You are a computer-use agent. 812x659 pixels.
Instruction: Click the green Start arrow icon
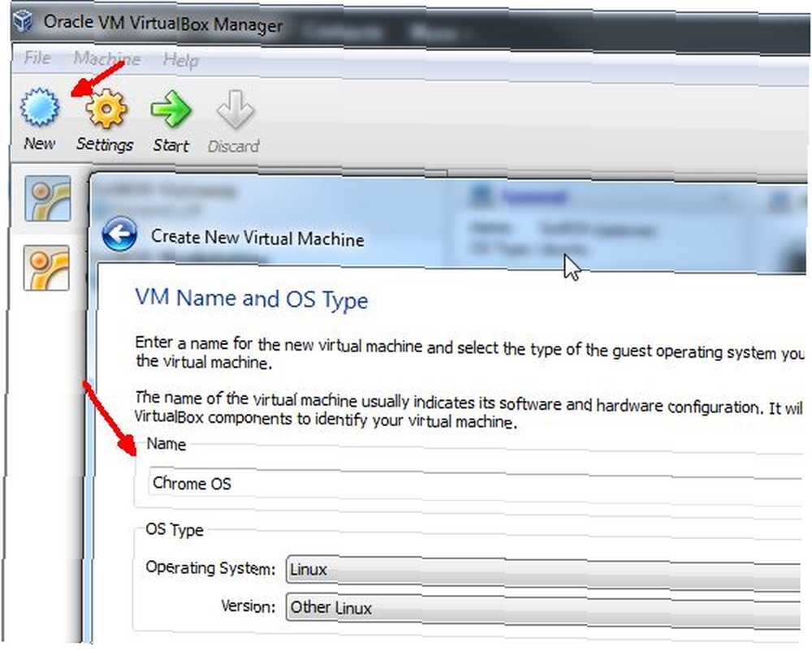click(x=171, y=110)
